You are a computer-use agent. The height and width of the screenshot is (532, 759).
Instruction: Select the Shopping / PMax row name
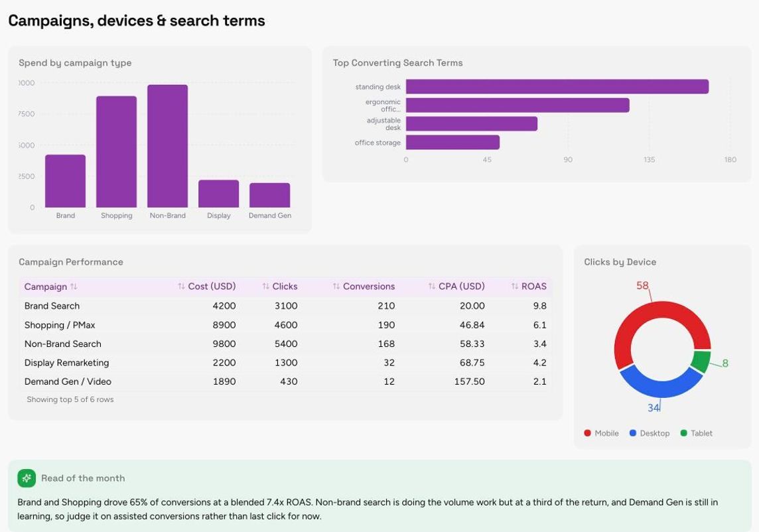point(60,325)
